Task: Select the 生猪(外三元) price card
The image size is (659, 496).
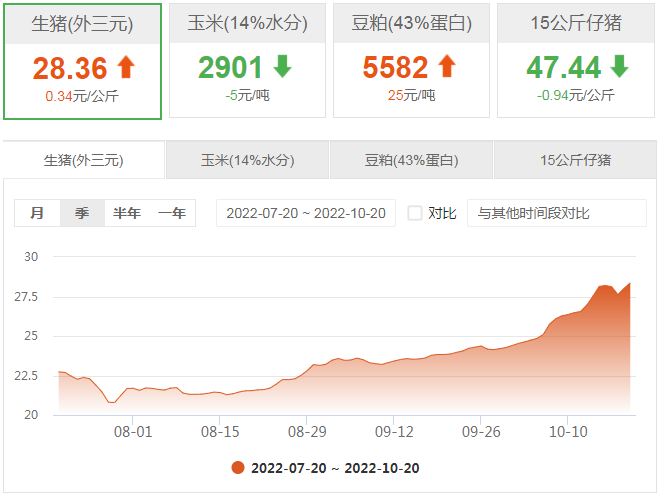Action: [82, 61]
